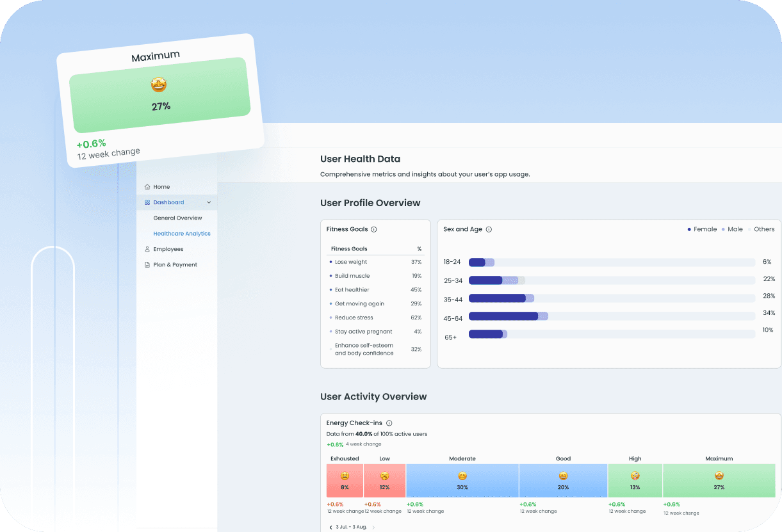Click the Good energy emoji face
This screenshot has height=532, width=782.
[x=563, y=476]
